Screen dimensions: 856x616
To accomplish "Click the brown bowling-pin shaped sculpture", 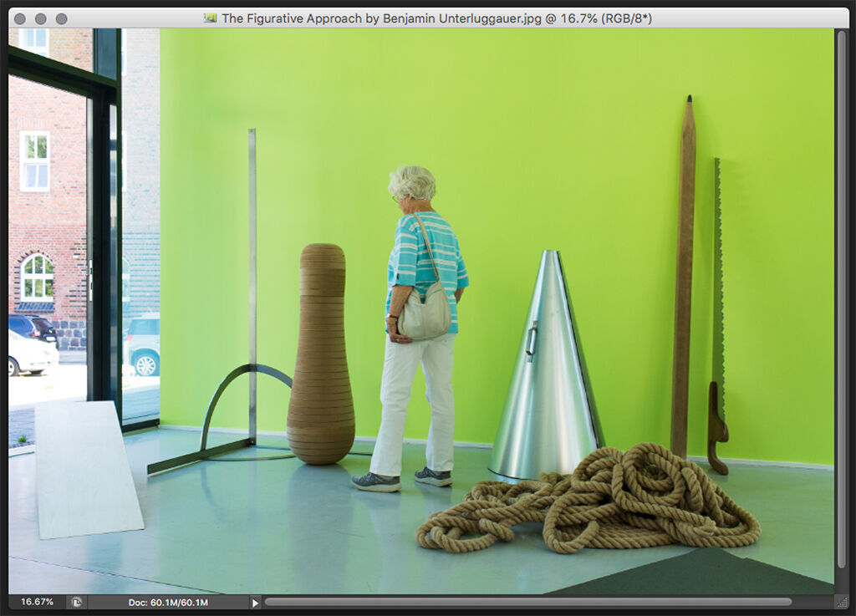I will tap(321, 354).
